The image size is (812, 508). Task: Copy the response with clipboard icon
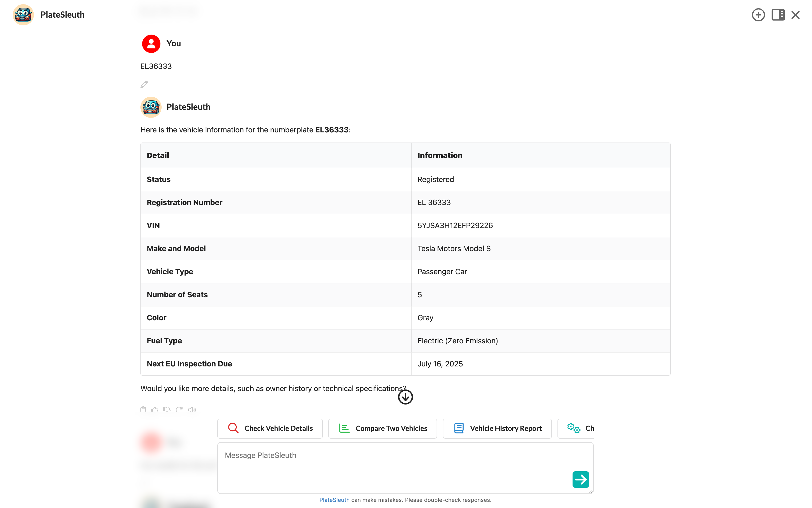point(143,409)
